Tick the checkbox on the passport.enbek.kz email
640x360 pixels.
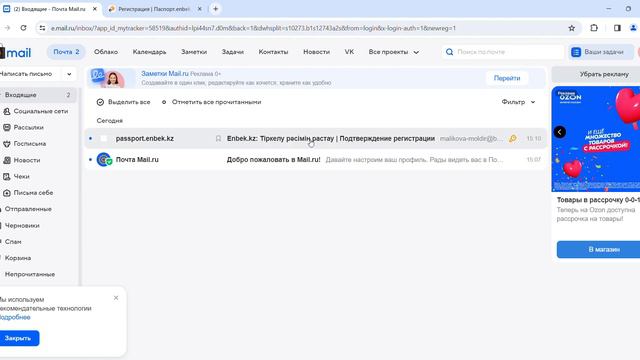pos(104,139)
